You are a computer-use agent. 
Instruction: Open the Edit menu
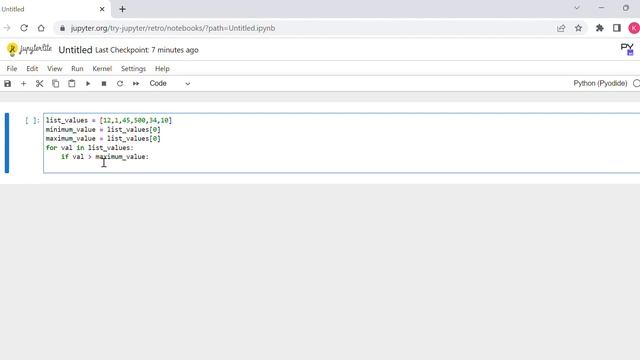click(x=32, y=69)
